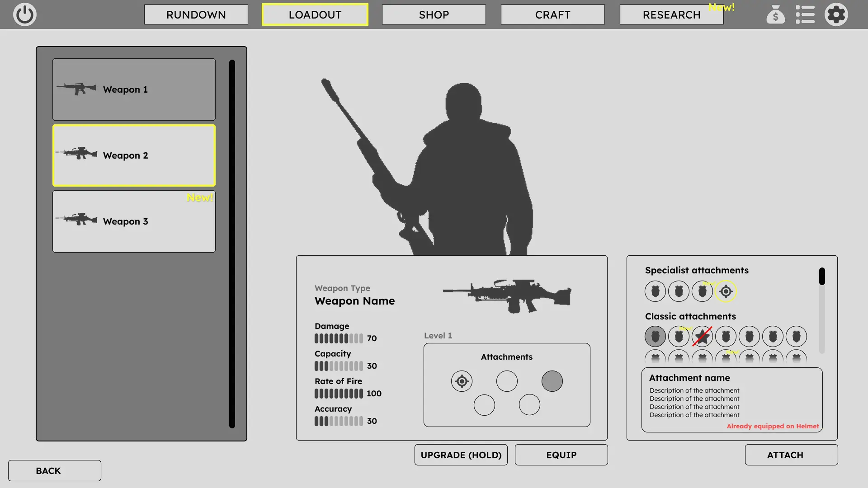
Task: Open the list menu icon
Action: [805, 14]
